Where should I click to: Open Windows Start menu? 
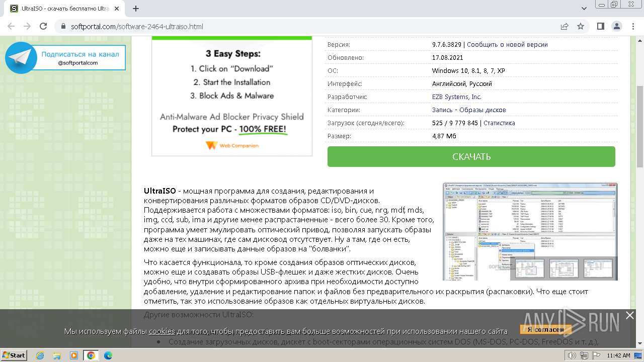click(x=14, y=355)
